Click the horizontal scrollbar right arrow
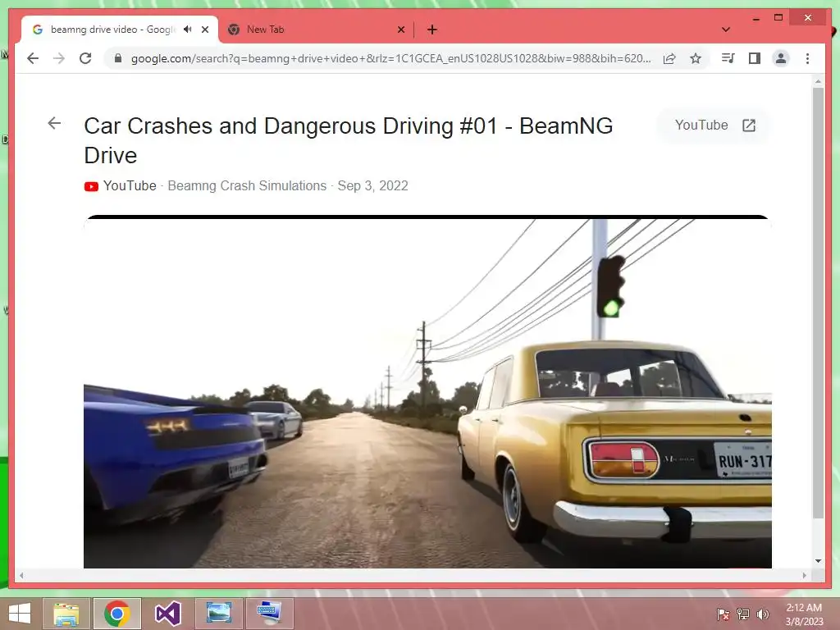 click(804, 575)
